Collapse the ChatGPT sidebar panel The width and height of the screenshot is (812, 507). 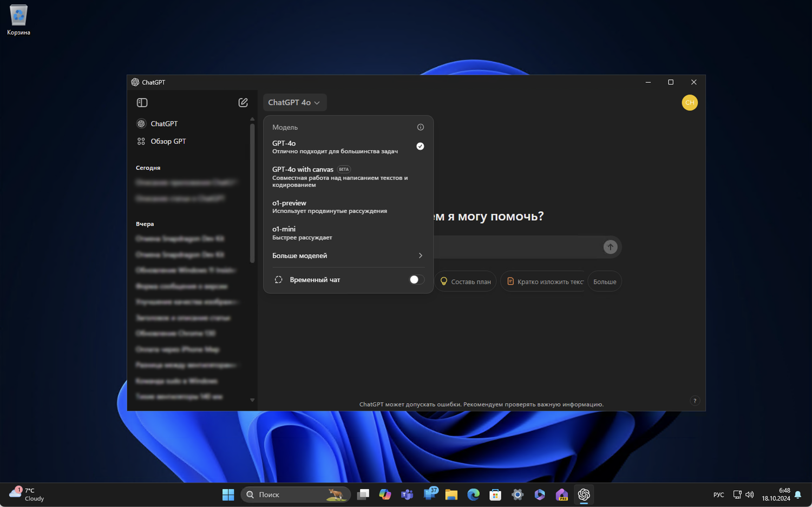(x=142, y=103)
